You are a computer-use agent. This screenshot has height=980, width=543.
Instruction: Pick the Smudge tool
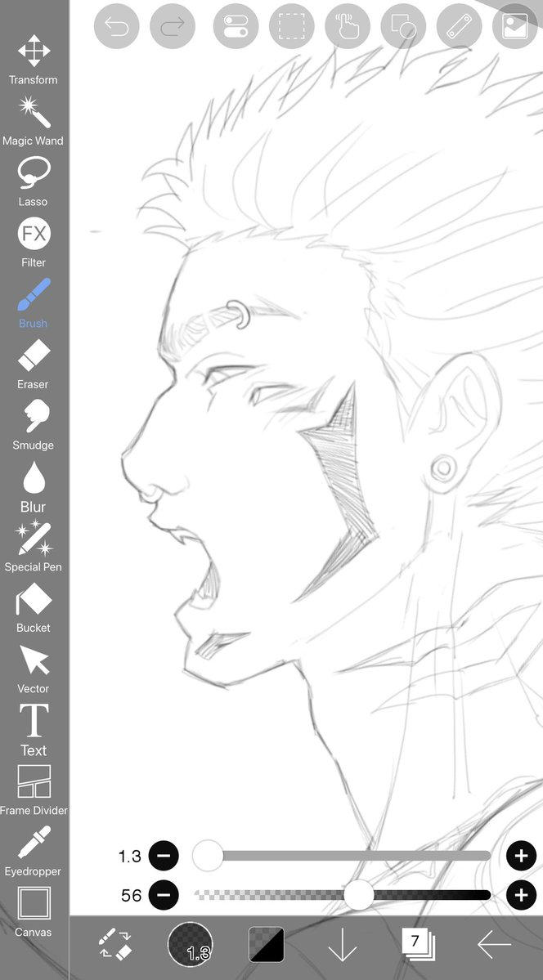[34, 426]
